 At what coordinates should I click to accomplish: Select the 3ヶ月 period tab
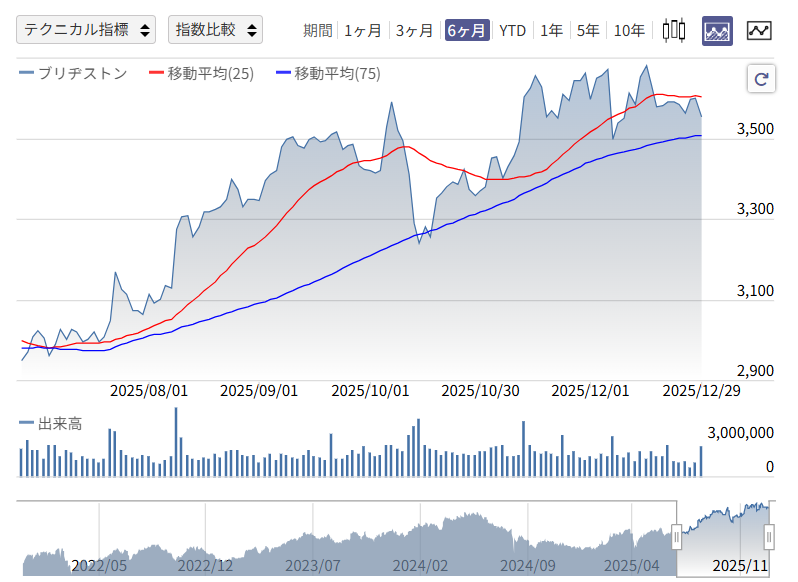[x=414, y=30]
